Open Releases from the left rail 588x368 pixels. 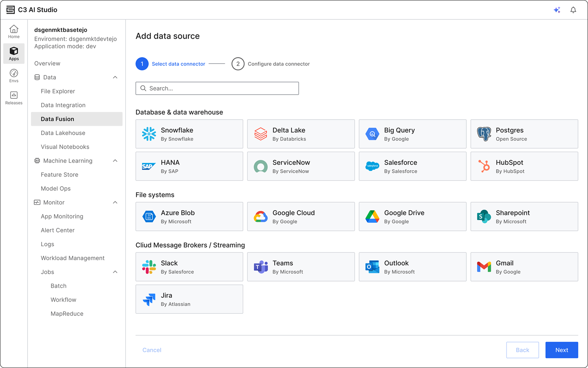coord(14,98)
